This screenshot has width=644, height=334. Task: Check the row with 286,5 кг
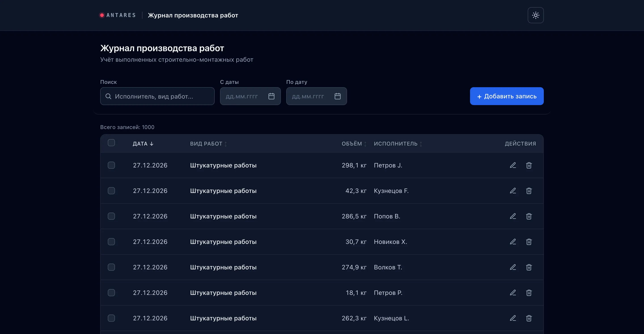point(111,216)
